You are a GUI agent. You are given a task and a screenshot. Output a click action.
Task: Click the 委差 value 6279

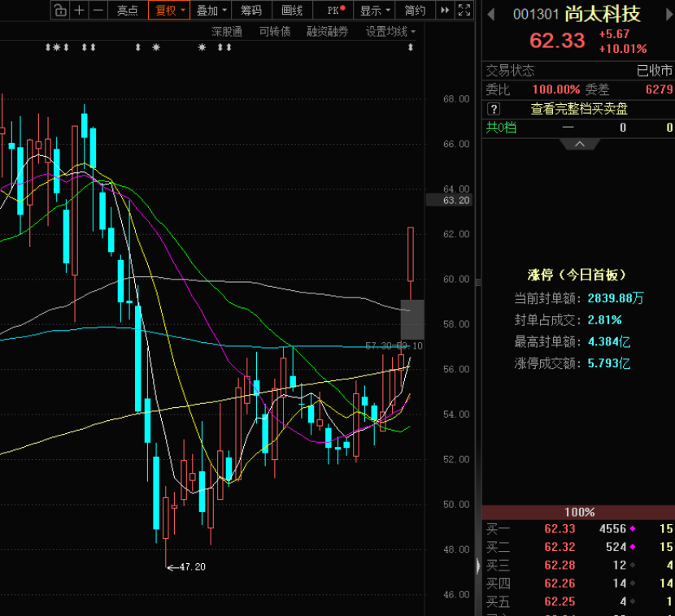[x=660, y=89]
